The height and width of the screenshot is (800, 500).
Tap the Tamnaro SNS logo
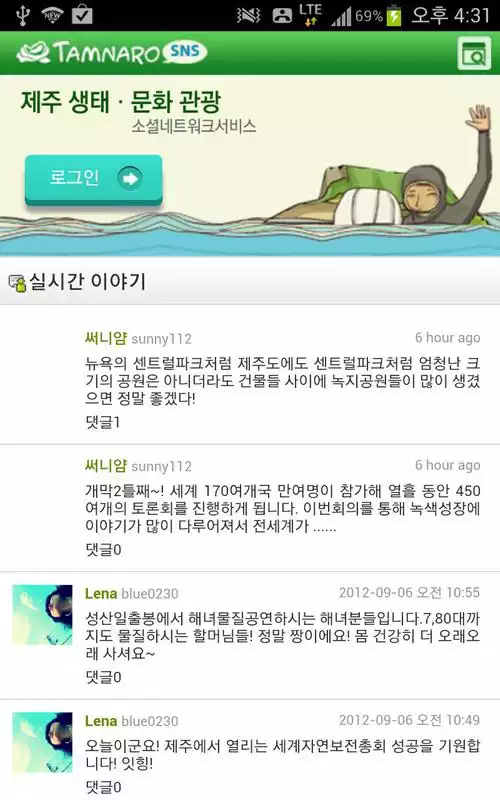[x=111, y=53]
